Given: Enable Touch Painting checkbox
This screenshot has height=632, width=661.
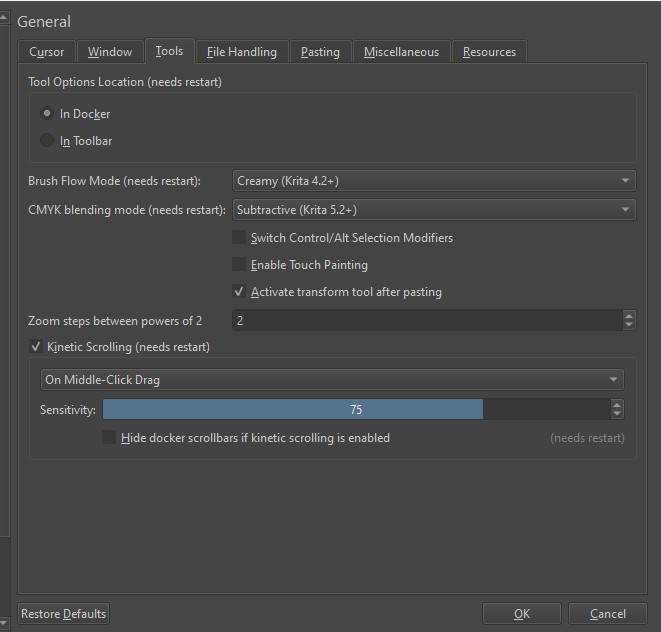Looking at the screenshot, I should (239, 265).
